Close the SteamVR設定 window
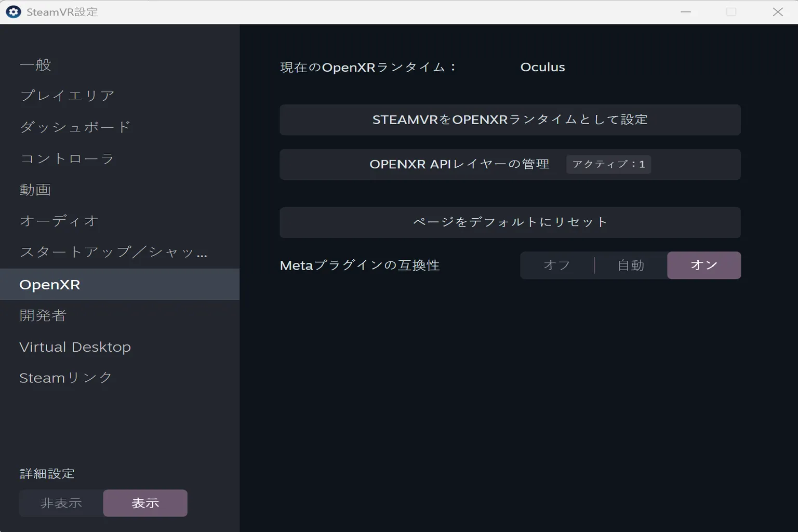 click(777, 12)
